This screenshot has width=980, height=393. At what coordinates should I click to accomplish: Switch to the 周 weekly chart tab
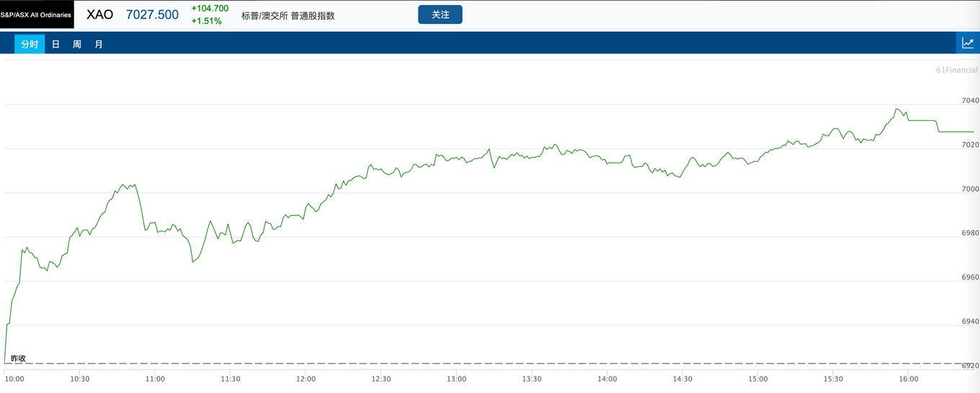pyautogui.click(x=77, y=44)
